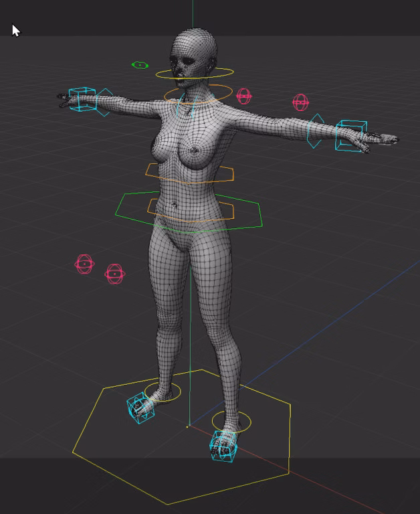The width and height of the screenshot is (420, 514).
Task: Select the cyan cube on screen-right foot
Action: pos(223,446)
